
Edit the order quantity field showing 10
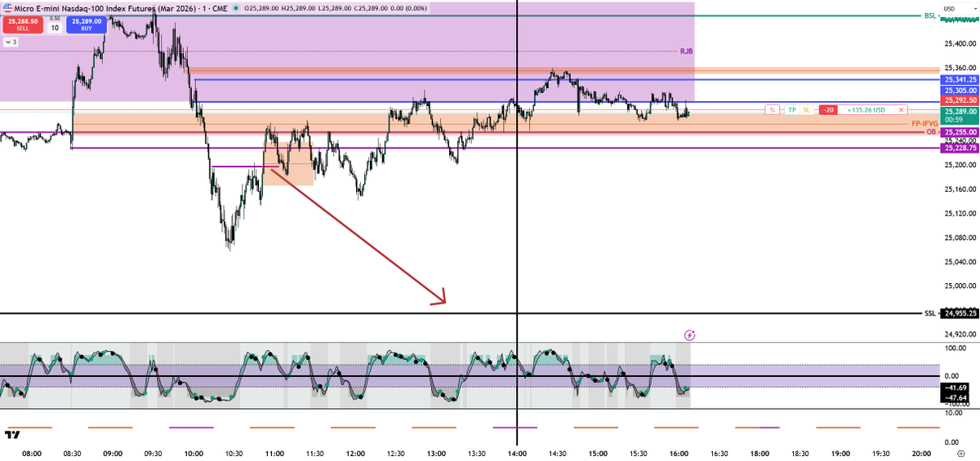point(54,27)
